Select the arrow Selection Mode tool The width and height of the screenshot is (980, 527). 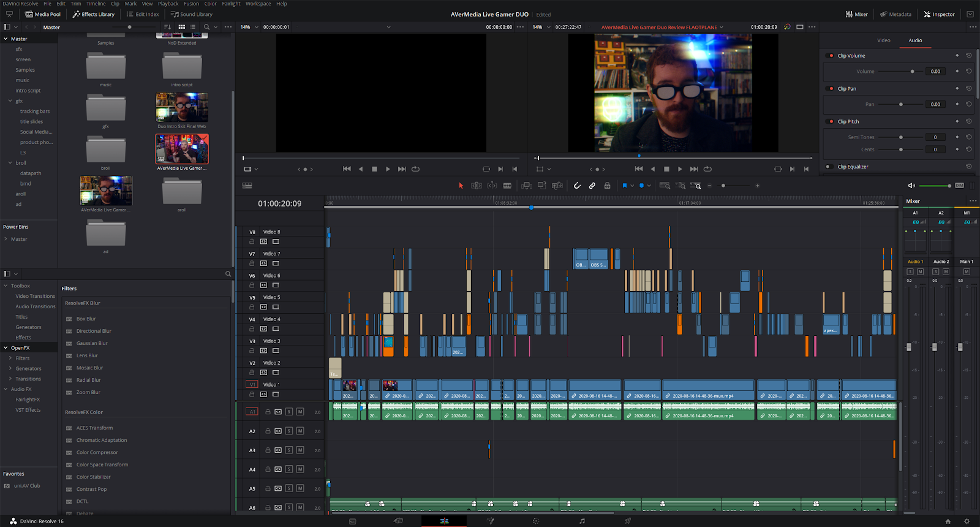pyautogui.click(x=461, y=186)
